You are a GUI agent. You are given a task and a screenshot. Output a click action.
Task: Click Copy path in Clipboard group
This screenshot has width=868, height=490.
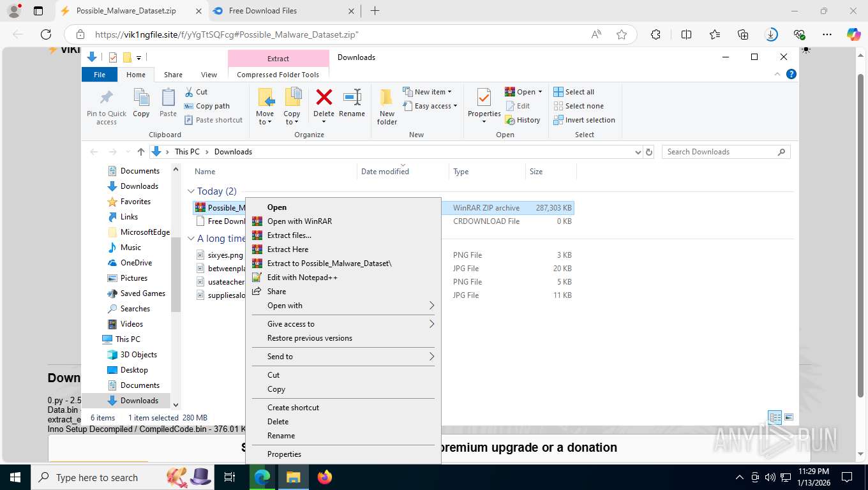[x=207, y=106]
